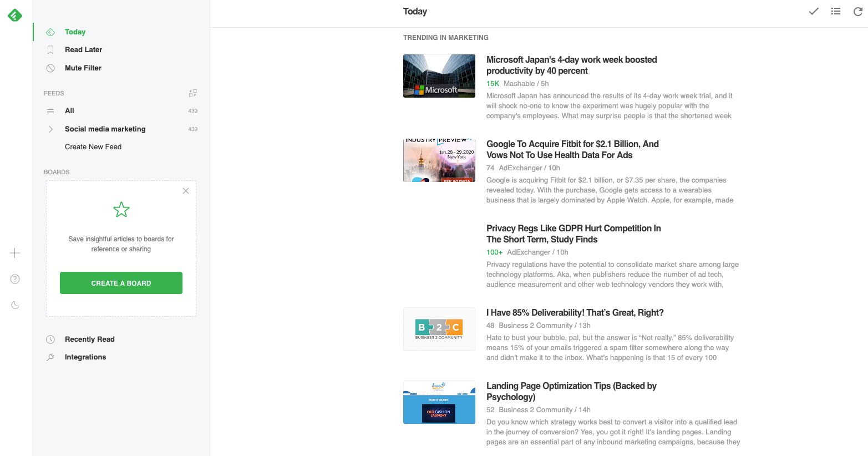Open the Google Fitbit acquisition headline
The width and height of the screenshot is (868, 456).
tap(572, 149)
